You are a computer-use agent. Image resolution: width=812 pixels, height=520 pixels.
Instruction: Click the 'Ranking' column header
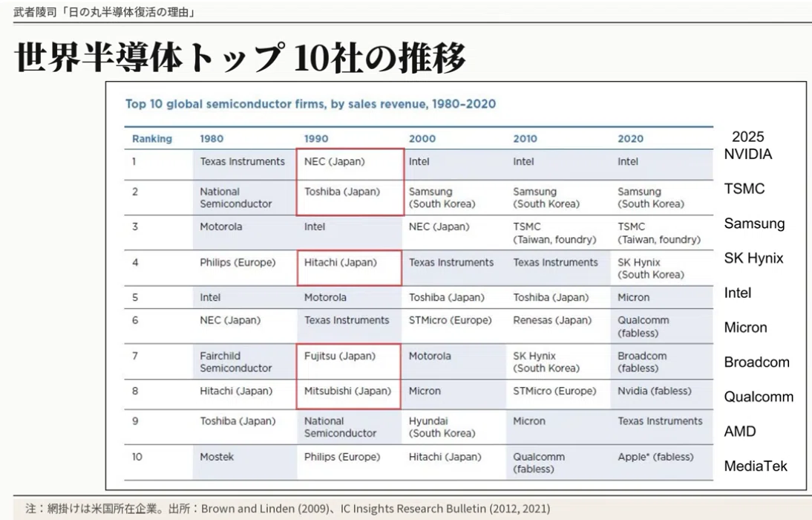(151, 139)
